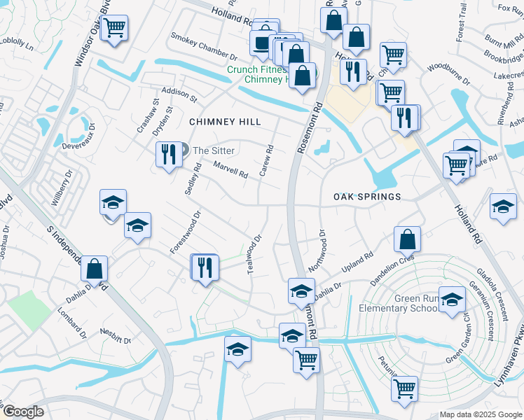The image size is (524, 420).
Task: Select the Gladiola Crescent street label
Action: pyautogui.click(x=493, y=295)
